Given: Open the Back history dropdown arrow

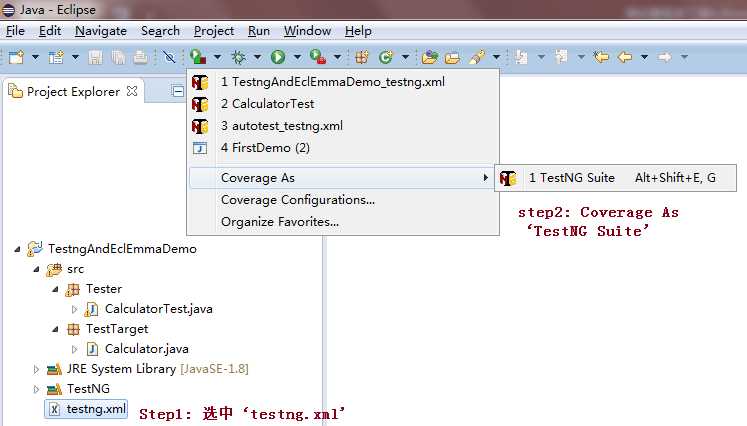Looking at the screenshot, I should click(x=645, y=57).
